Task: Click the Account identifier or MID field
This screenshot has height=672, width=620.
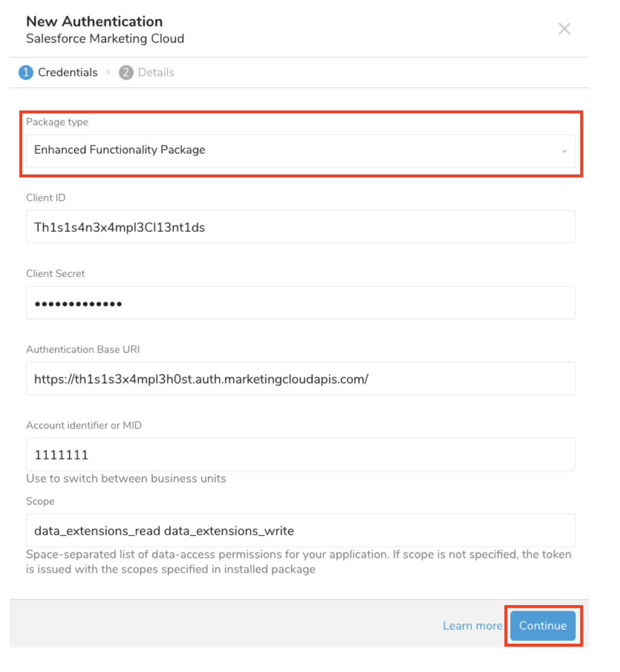Action: (x=300, y=455)
